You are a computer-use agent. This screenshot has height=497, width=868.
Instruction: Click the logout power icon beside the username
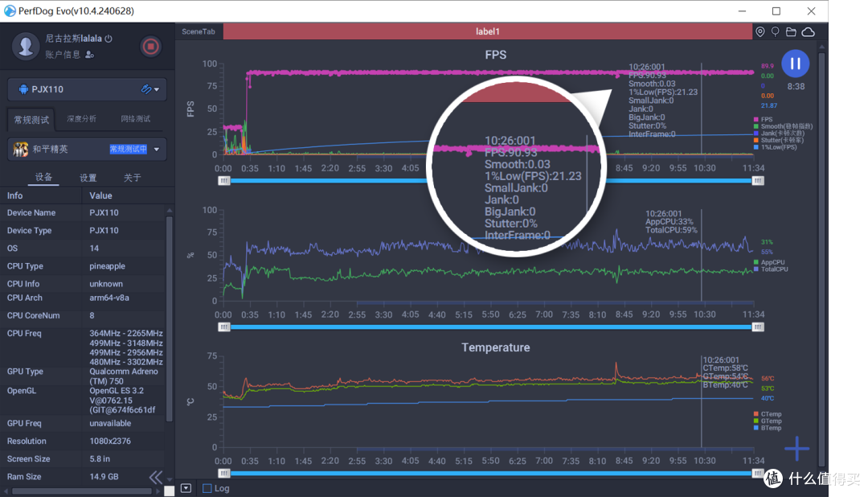[108, 39]
